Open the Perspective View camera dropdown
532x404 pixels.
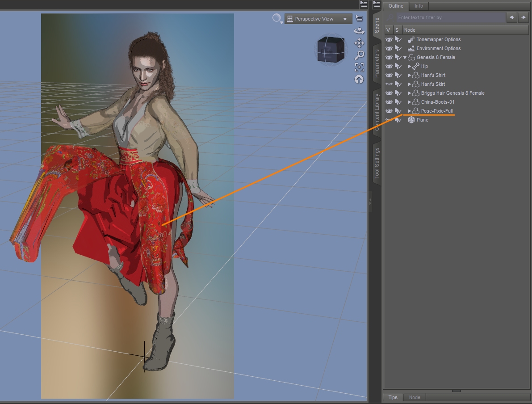click(x=318, y=19)
